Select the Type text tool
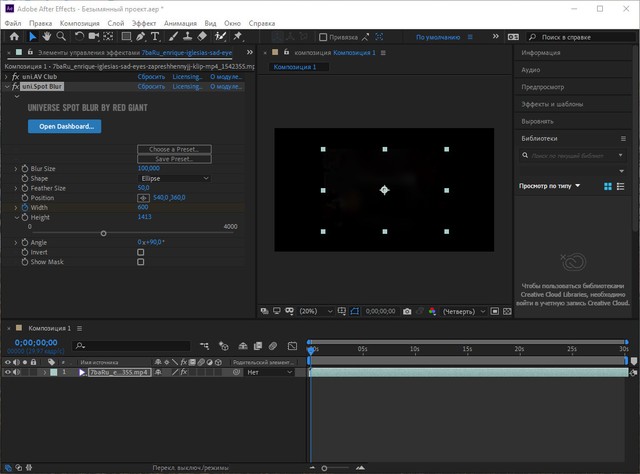This screenshot has height=474, width=640. 156,37
